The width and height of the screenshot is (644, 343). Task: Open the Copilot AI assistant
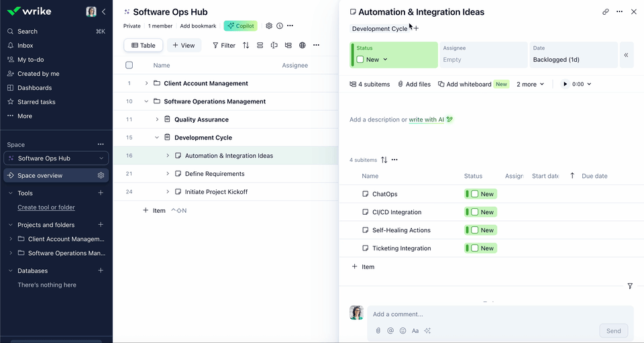point(240,26)
